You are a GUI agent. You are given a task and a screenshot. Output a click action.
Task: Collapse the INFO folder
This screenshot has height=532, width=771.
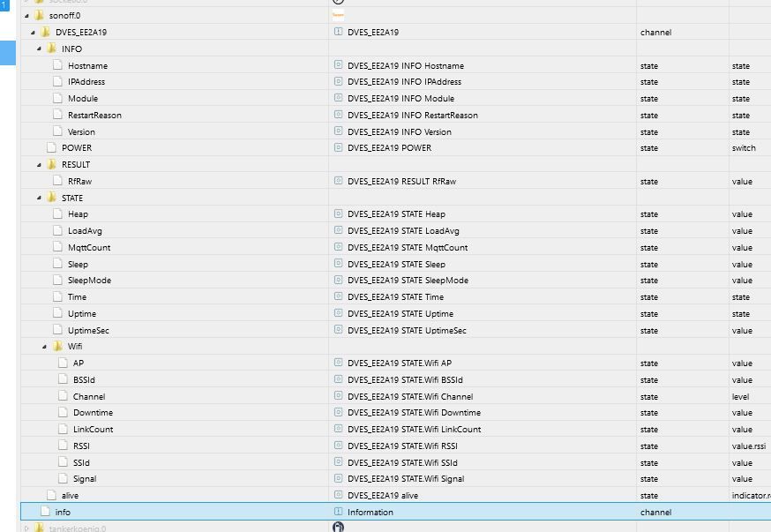coord(39,49)
